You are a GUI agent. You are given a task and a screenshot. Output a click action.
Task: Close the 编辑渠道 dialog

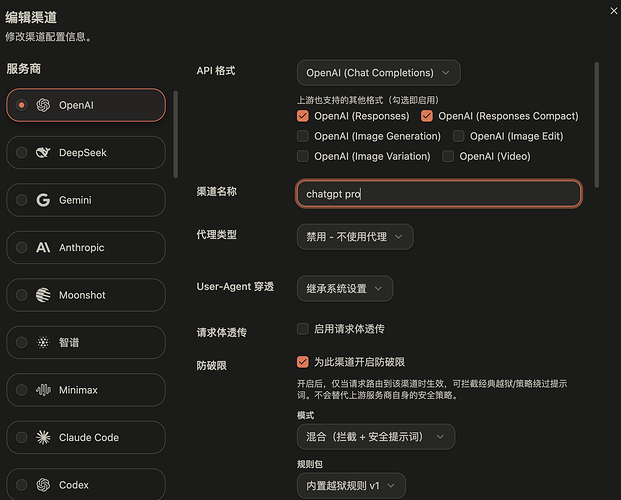point(613,11)
